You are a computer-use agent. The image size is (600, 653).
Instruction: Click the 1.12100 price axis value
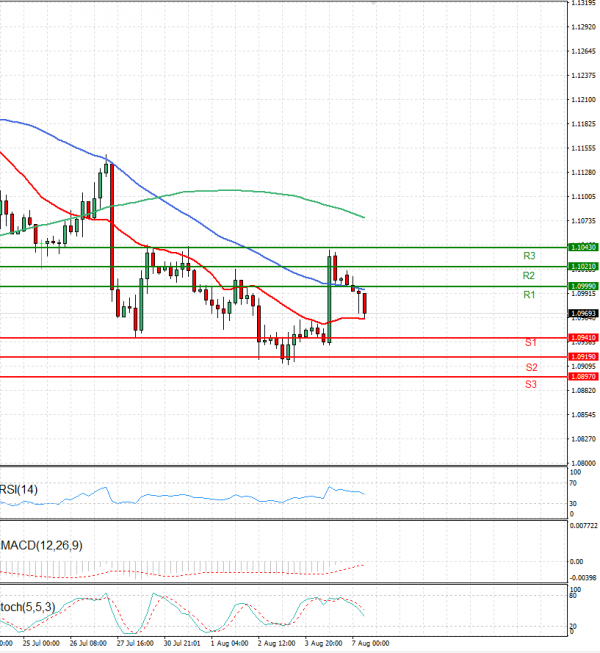(x=583, y=100)
